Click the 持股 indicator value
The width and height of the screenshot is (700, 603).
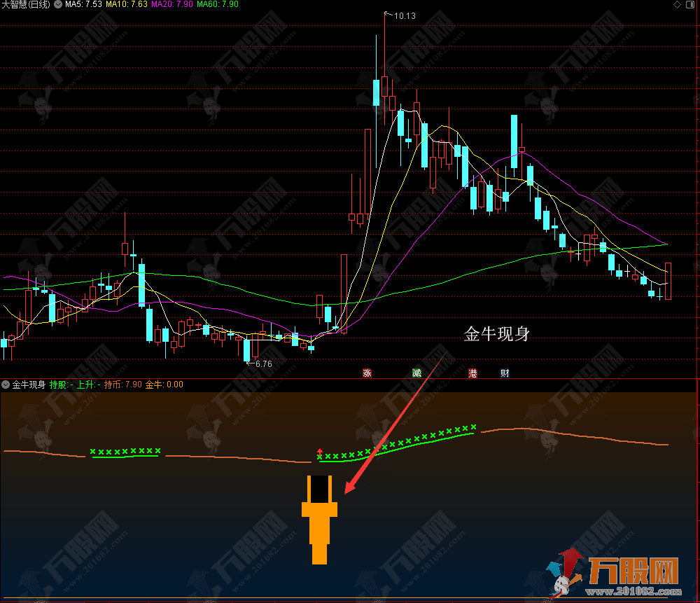(x=61, y=384)
